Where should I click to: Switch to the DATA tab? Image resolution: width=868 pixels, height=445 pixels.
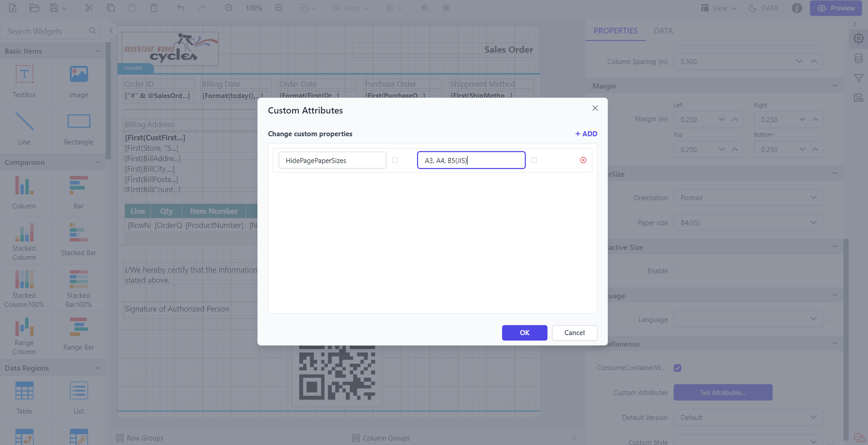tap(662, 30)
